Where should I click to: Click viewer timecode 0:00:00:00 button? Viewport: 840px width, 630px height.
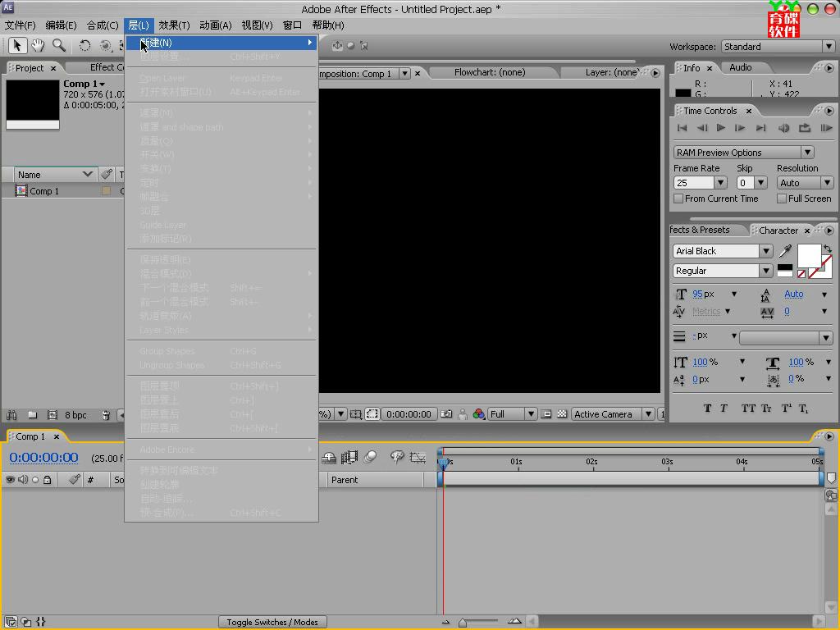click(x=409, y=414)
